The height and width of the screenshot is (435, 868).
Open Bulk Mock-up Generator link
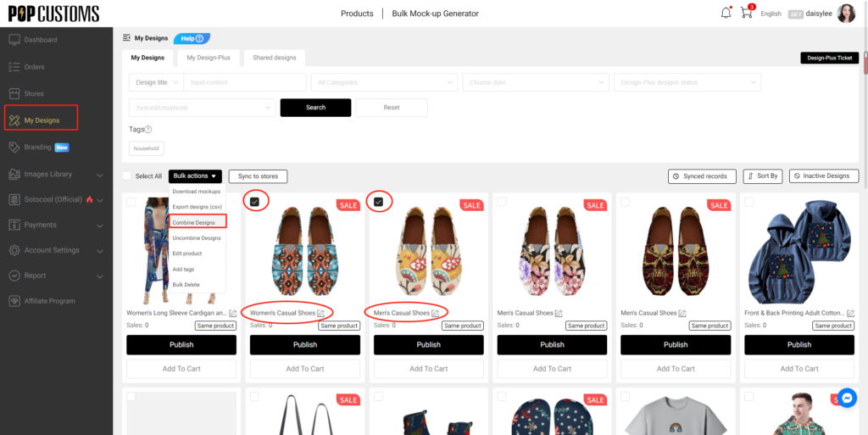click(x=435, y=14)
